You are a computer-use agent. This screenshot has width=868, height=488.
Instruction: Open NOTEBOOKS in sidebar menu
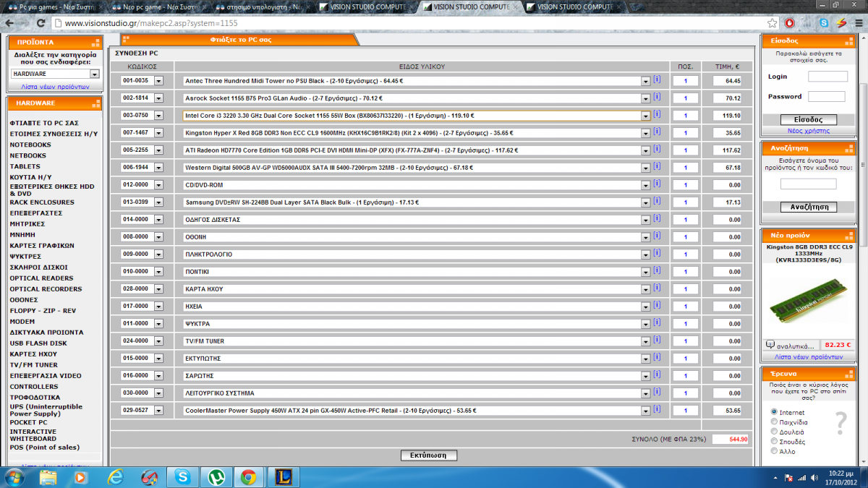point(30,145)
